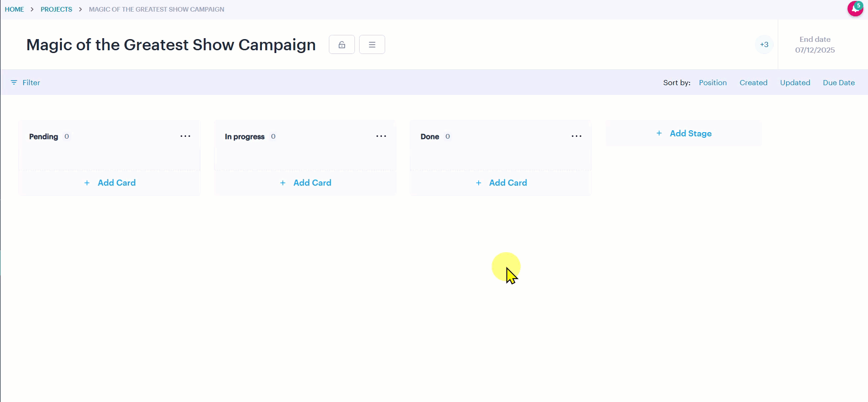The width and height of the screenshot is (868, 402).
Task: Show the +3 additional members badge
Action: point(764,45)
